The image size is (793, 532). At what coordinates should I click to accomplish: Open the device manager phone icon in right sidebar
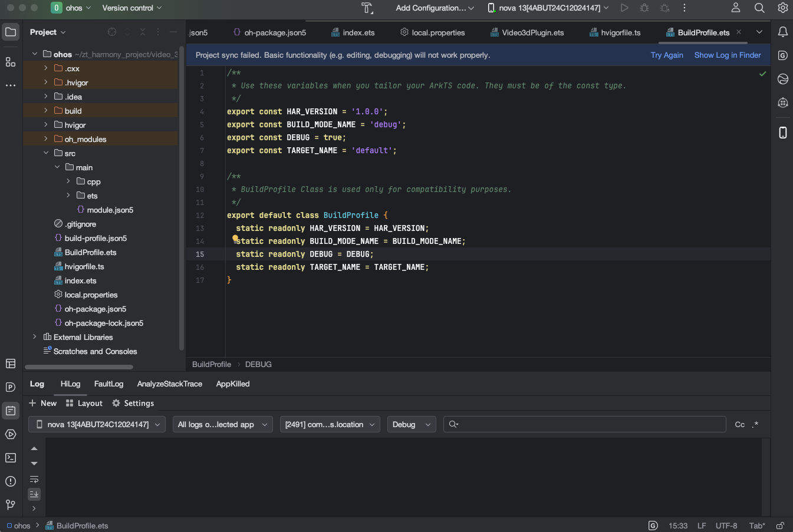(x=782, y=133)
